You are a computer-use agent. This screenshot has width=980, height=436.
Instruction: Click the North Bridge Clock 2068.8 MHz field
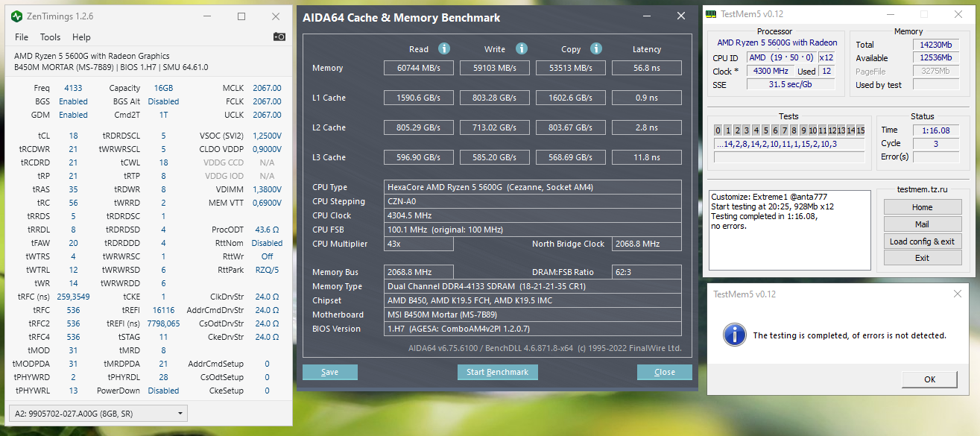[646, 244]
